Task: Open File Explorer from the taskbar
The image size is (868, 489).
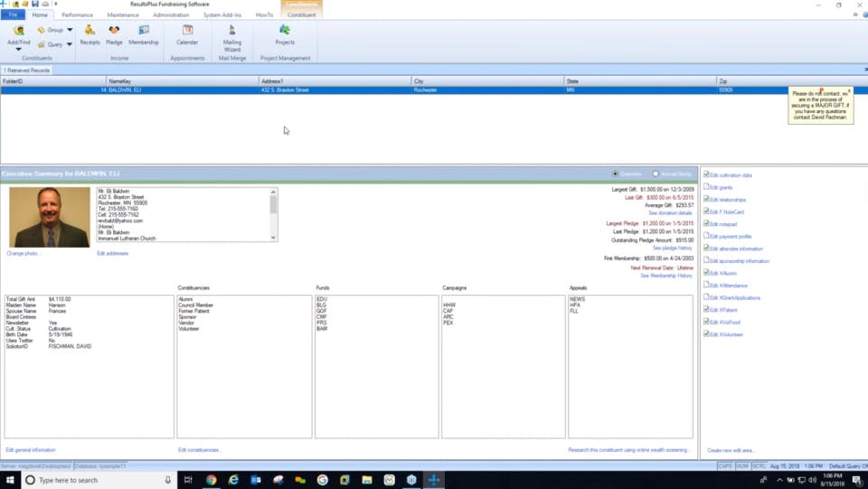Action: pos(366,480)
